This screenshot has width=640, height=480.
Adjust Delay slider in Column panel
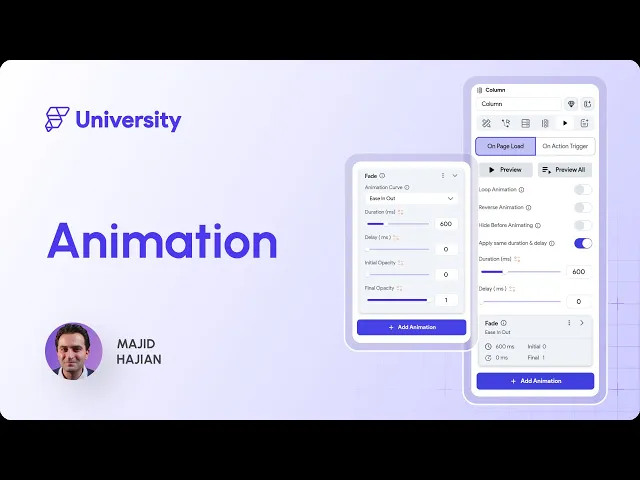521,302
